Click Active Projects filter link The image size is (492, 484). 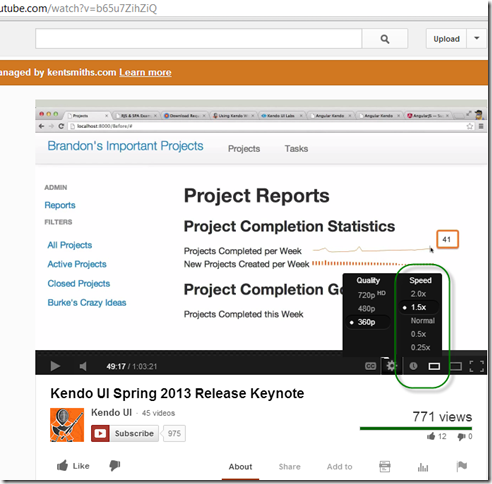point(77,264)
